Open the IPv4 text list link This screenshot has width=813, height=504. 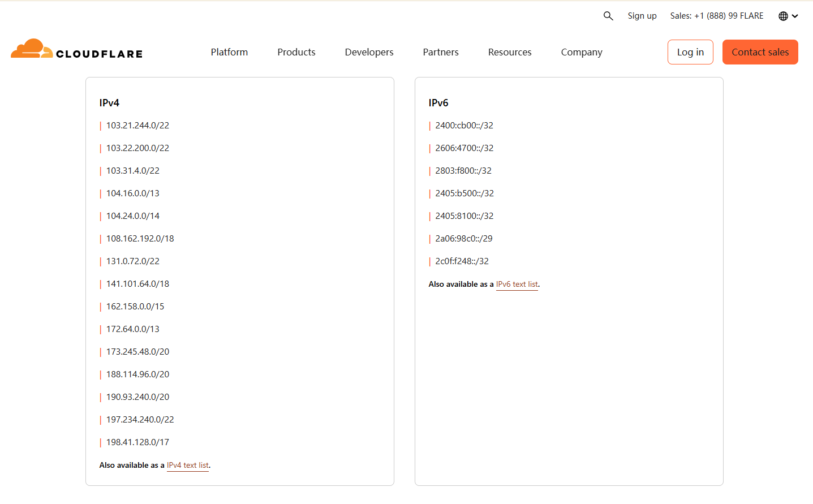188,465
